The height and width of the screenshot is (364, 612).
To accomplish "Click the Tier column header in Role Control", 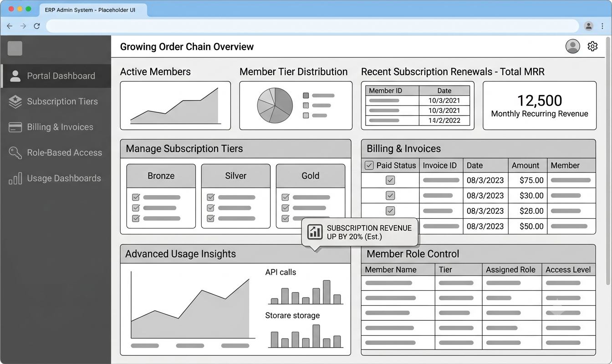I will (458, 269).
